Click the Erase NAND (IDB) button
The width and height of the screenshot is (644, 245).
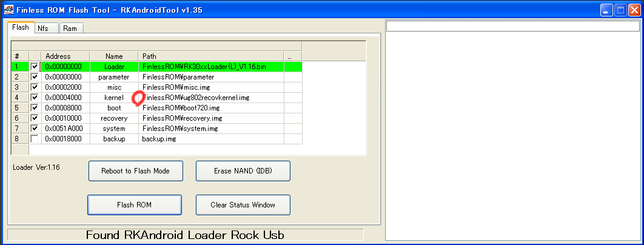point(243,171)
